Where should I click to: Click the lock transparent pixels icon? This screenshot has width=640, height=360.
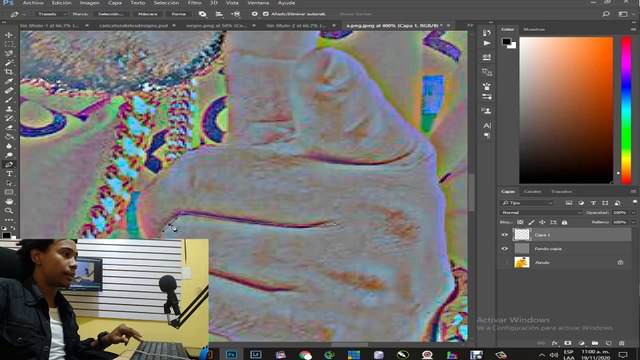520,222
